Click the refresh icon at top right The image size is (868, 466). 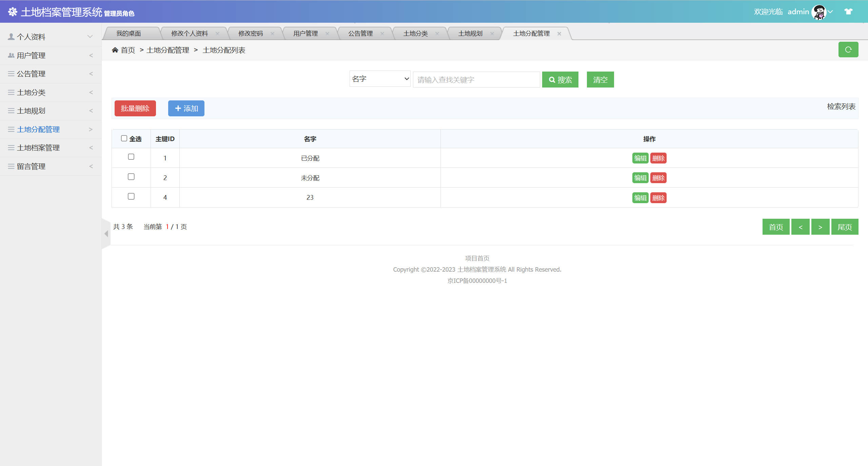click(x=848, y=50)
